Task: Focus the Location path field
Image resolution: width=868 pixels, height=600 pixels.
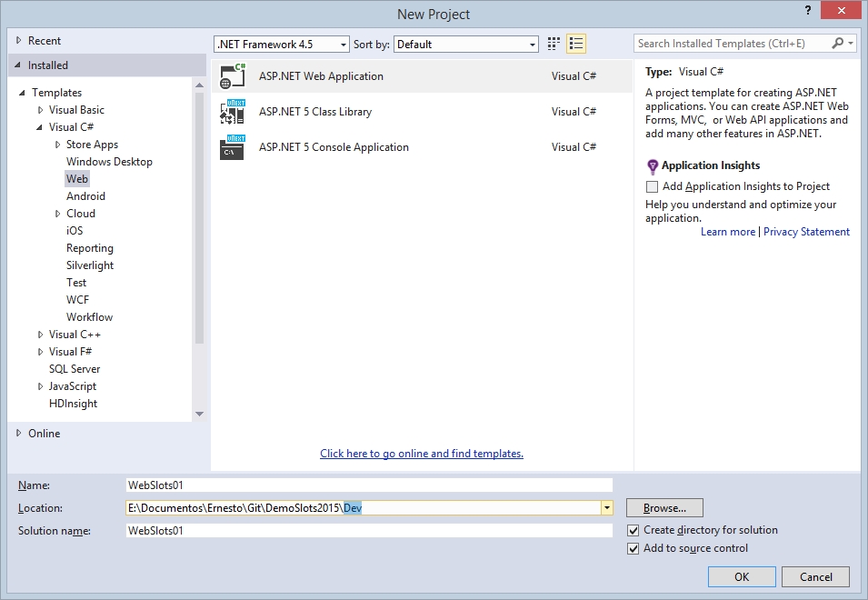Action: point(364,508)
